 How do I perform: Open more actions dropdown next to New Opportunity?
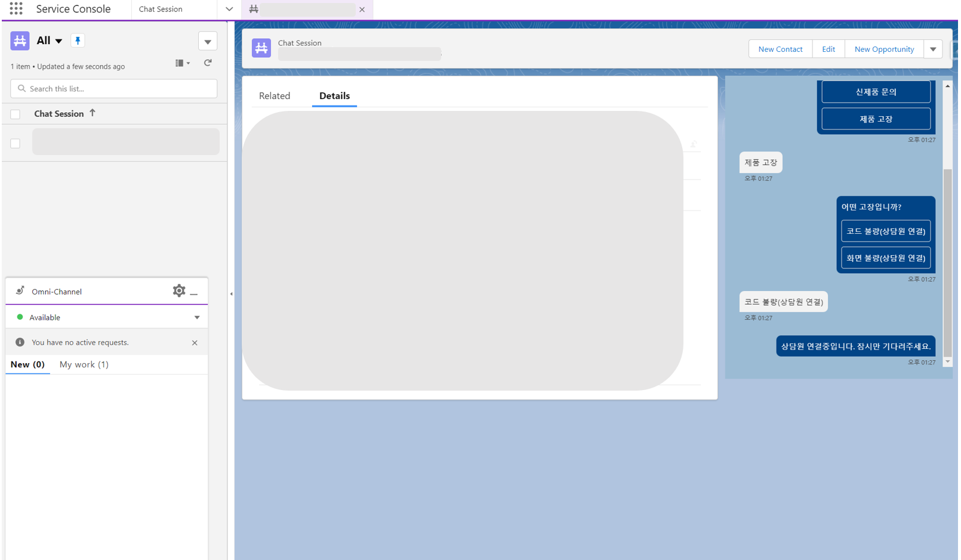pos(932,49)
